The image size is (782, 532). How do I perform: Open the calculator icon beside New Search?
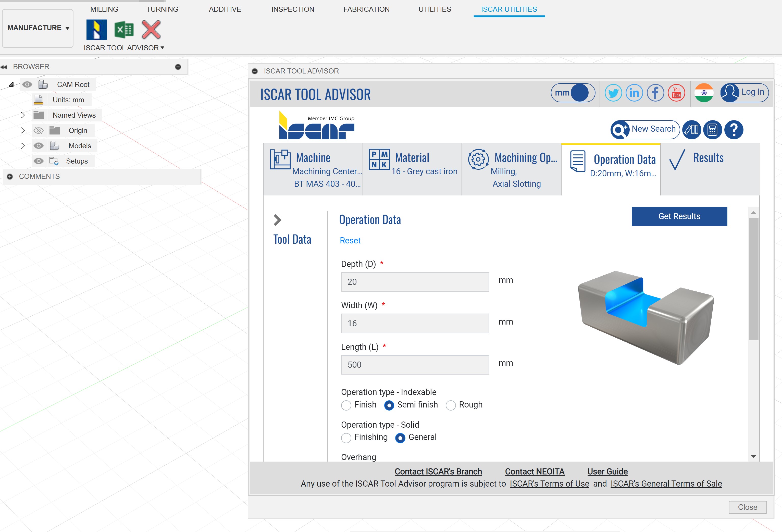[x=712, y=130]
